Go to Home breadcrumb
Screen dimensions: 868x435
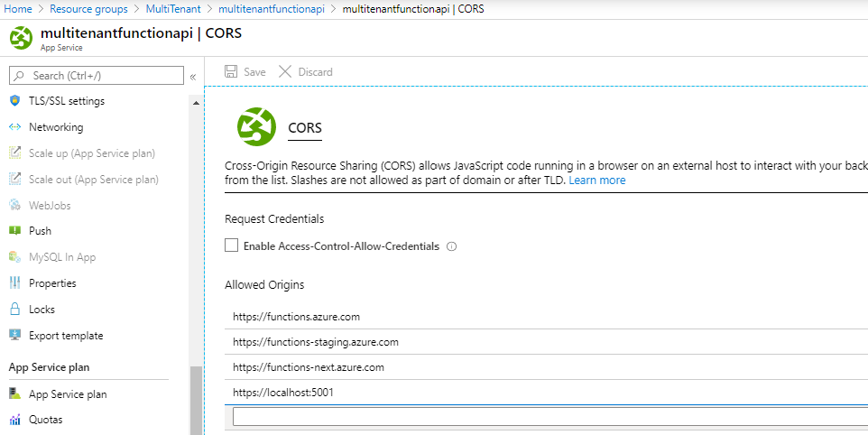pyautogui.click(x=18, y=9)
